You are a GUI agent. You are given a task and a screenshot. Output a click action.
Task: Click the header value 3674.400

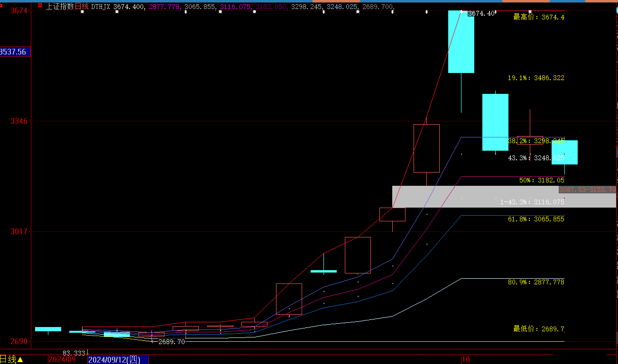click(129, 7)
